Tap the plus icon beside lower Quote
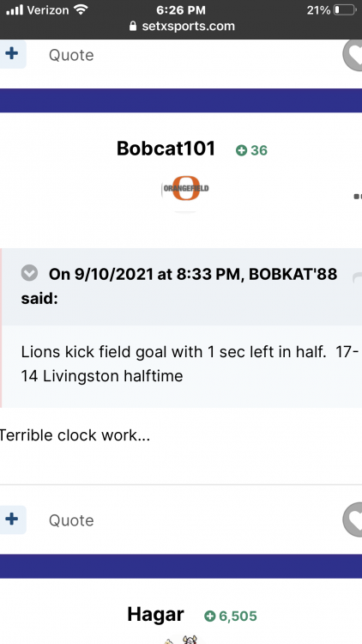The width and height of the screenshot is (362, 644). (12, 519)
